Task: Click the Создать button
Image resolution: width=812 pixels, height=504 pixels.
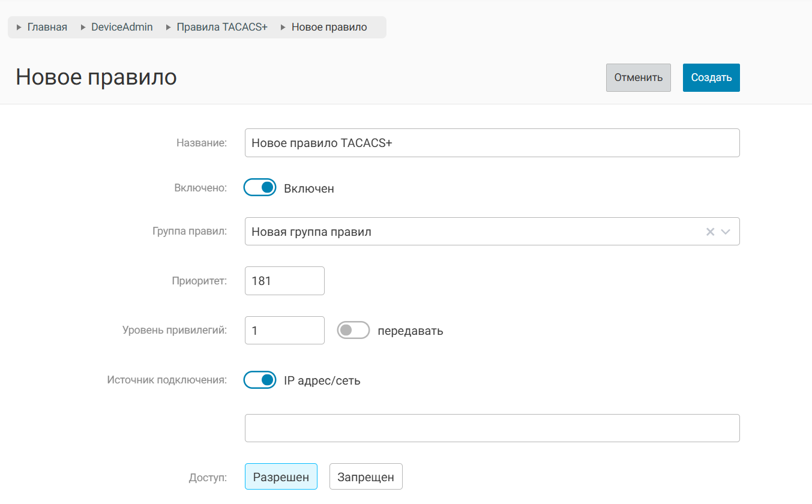Action: tap(711, 77)
